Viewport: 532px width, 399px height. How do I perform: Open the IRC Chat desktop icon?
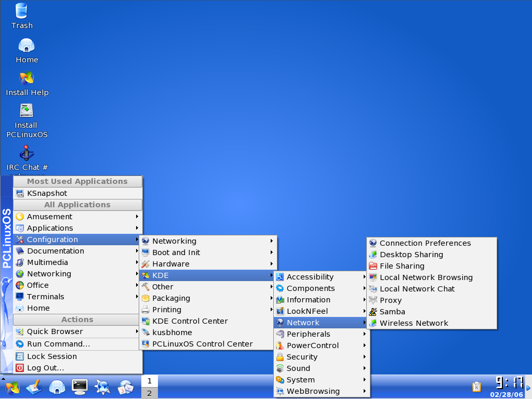26,158
